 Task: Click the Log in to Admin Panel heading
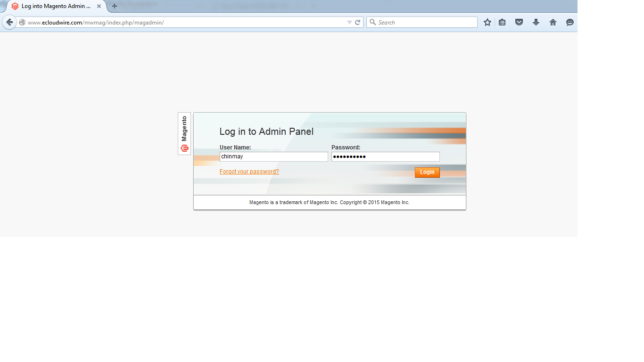tap(266, 132)
